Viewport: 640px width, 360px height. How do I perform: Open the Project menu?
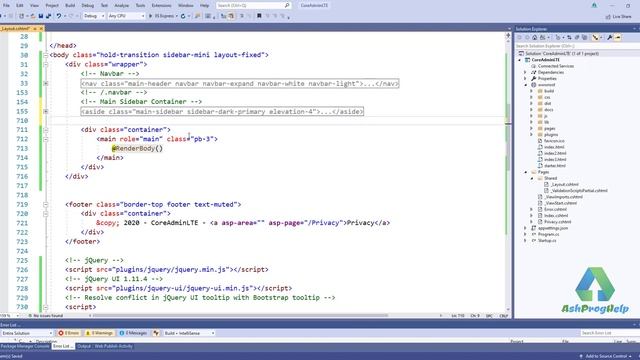(52, 5)
